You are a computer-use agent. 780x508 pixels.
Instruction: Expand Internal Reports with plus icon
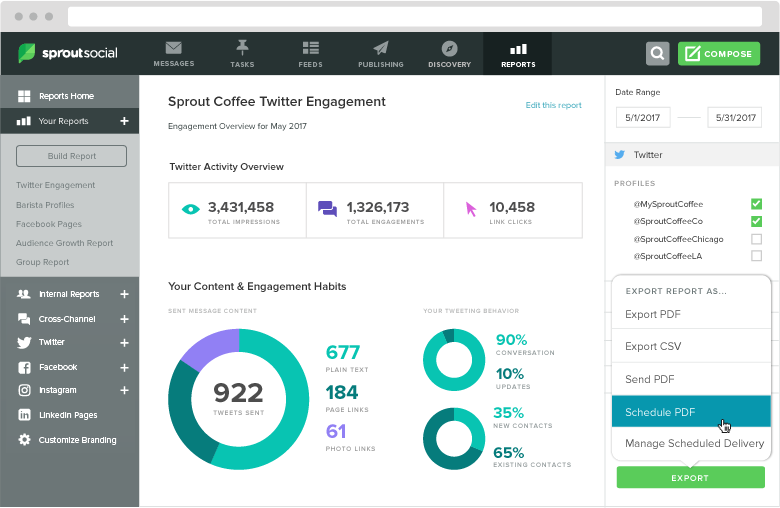[x=124, y=294]
